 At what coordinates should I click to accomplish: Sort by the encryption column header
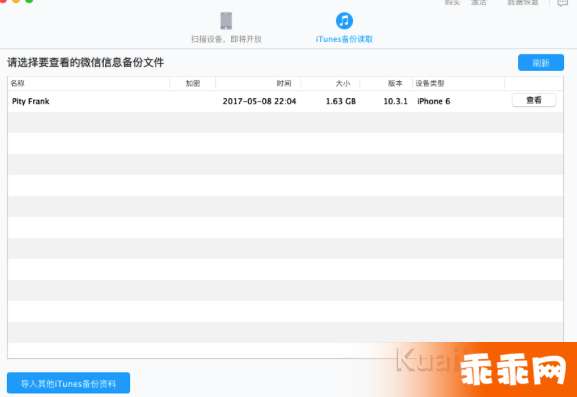click(192, 84)
